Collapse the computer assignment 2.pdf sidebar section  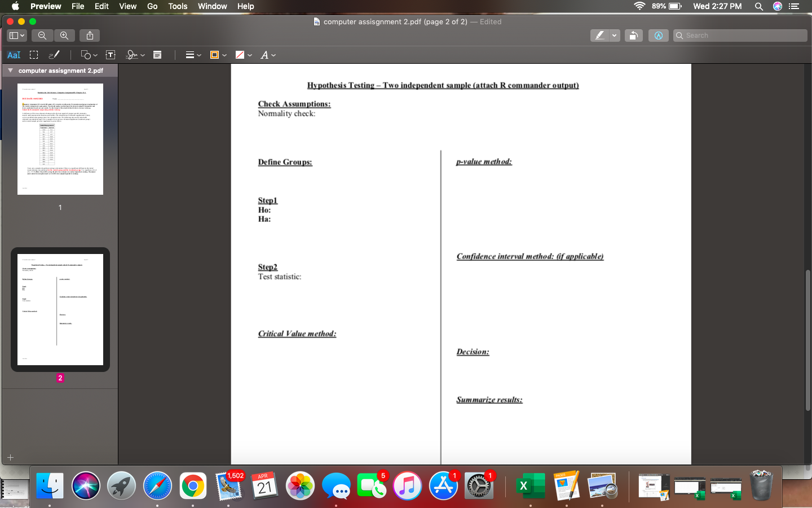[9, 70]
